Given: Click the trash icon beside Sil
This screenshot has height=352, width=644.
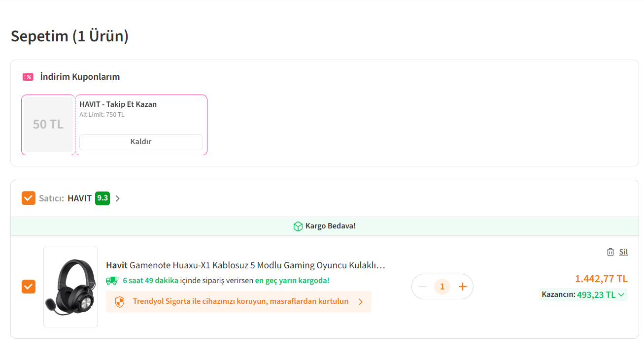Looking at the screenshot, I should click(610, 252).
